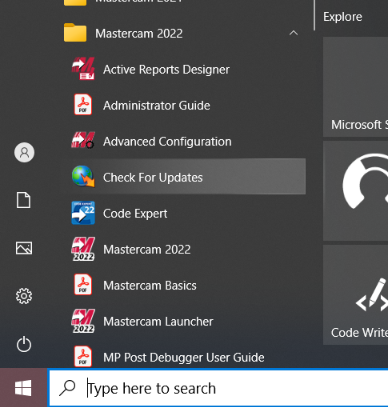Open the Pictures sidebar icon

[24, 248]
